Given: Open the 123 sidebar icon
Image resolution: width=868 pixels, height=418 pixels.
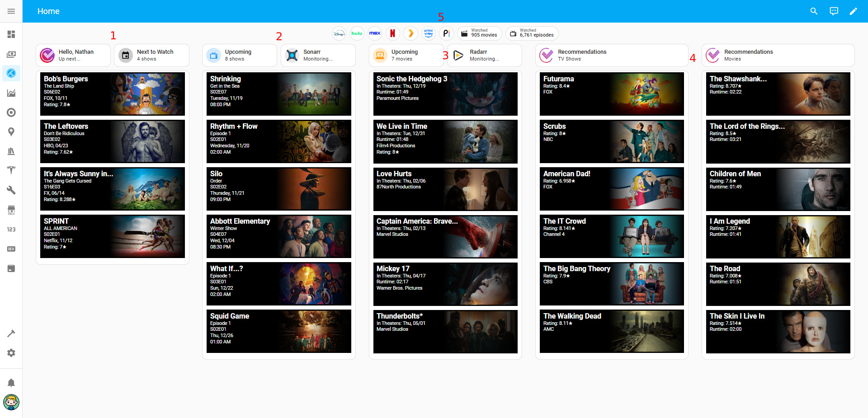Looking at the screenshot, I should pyautogui.click(x=11, y=230).
